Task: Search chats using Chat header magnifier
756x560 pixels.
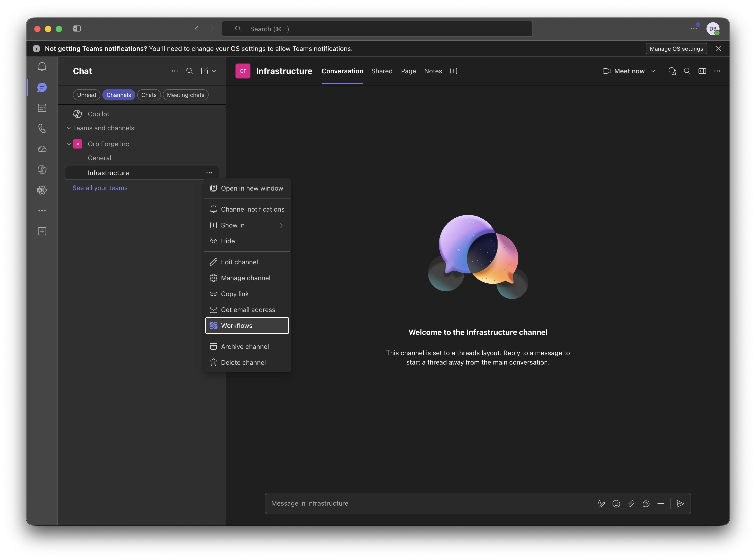Action: pos(190,71)
